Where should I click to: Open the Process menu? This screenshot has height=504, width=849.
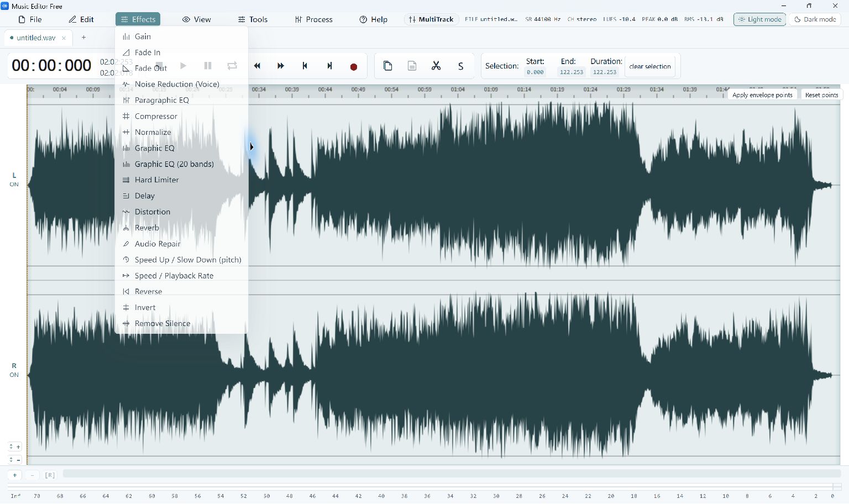pyautogui.click(x=313, y=19)
